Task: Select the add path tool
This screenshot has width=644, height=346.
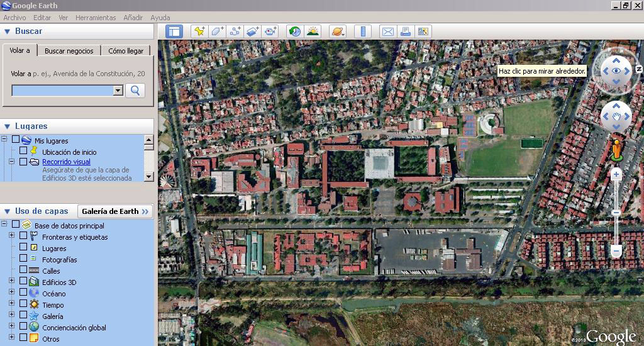Action: pyautogui.click(x=235, y=31)
